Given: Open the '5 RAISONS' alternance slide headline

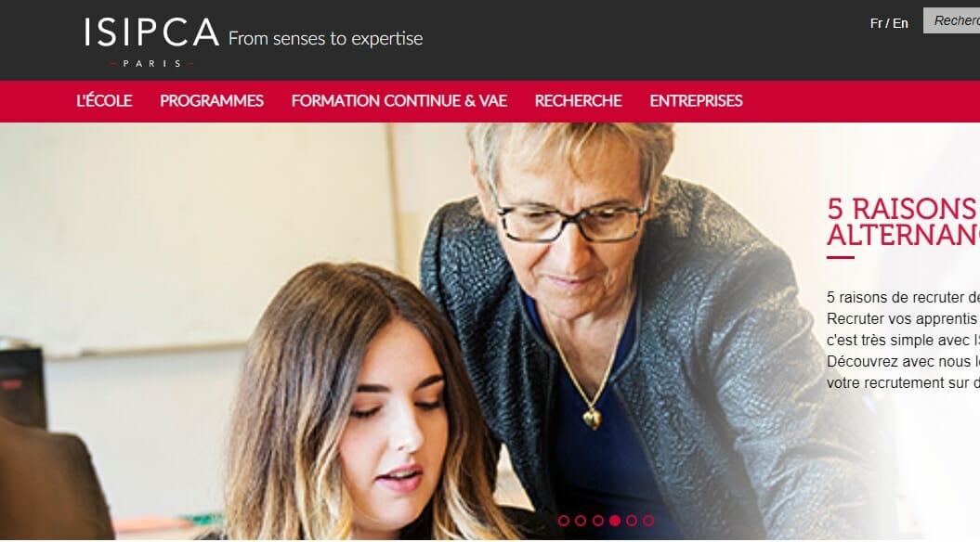Looking at the screenshot, I should click(x=903, y=222).
